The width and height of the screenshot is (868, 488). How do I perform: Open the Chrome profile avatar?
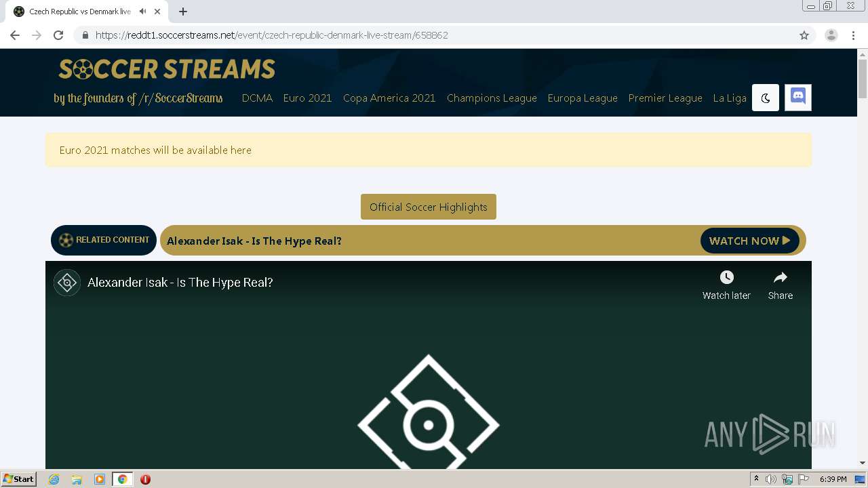click(x=831, y=35)
